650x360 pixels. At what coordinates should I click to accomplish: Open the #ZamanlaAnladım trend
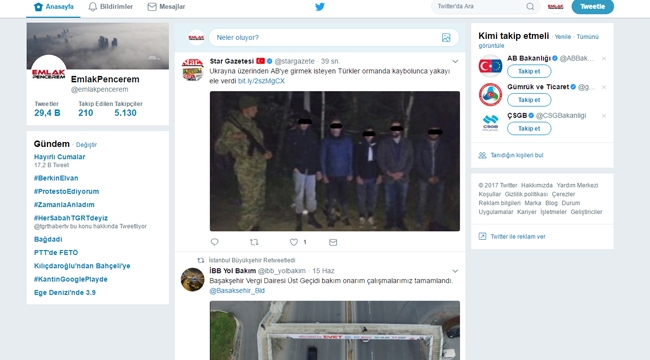[x=64, y=204]
